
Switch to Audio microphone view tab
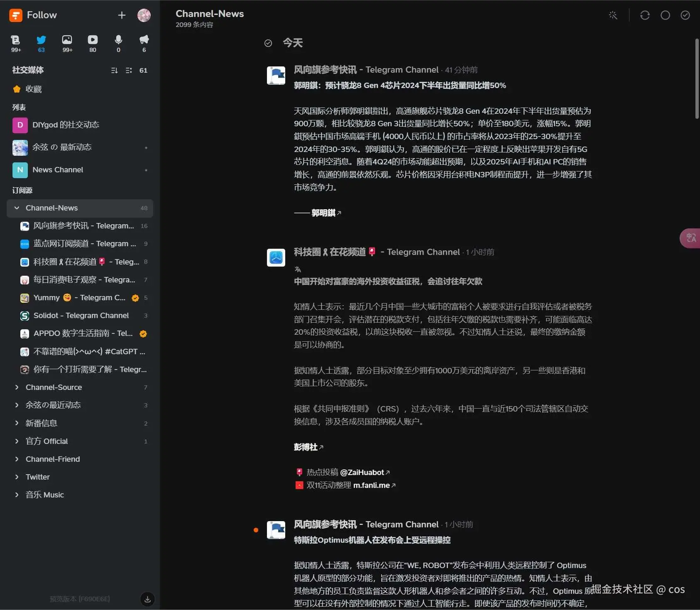coord(118,44)
